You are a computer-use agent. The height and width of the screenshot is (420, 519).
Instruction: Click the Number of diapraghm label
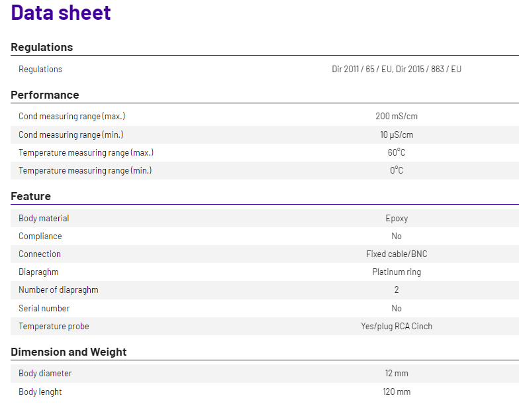pos(58,289)
